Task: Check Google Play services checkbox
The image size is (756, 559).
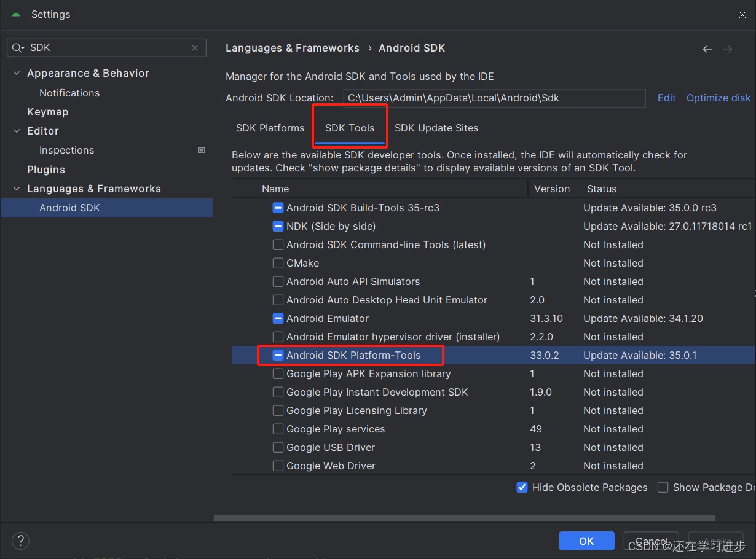Action: coord(278,429)
